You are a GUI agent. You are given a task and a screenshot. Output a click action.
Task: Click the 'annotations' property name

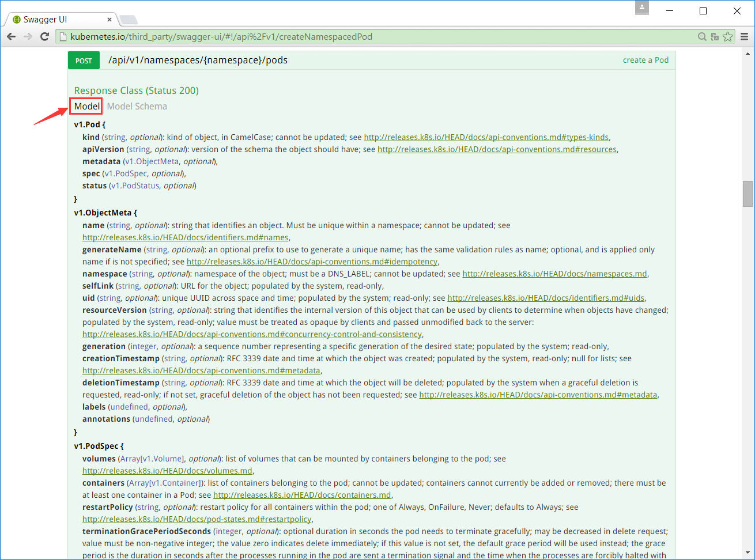point(107,419)
